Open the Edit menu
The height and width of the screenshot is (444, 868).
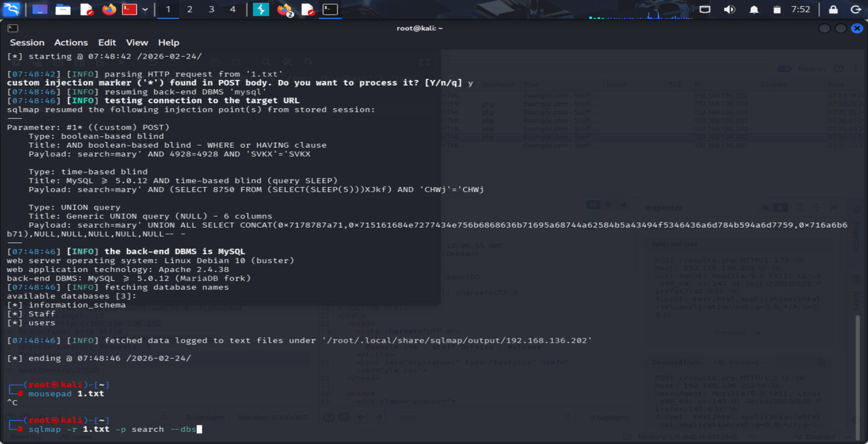(107, 42)
